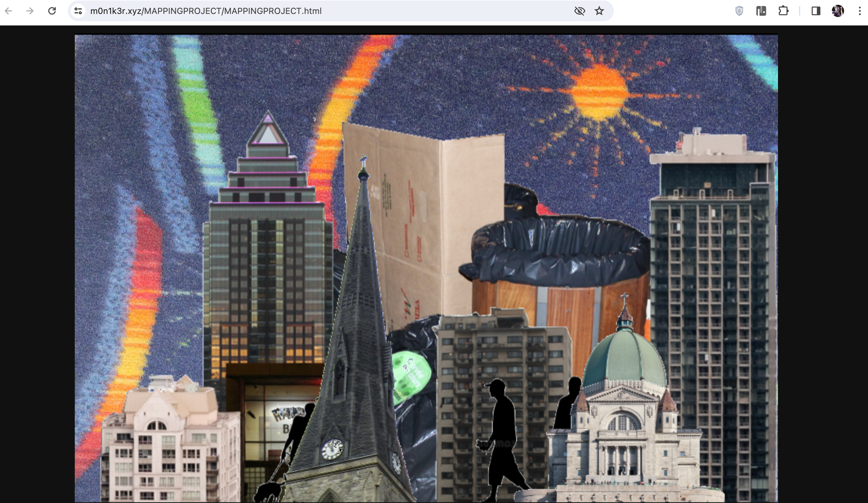Viewport: 868px width, 503px height.
Task: Toggle the browser side panel
Action: pos(816,11)
